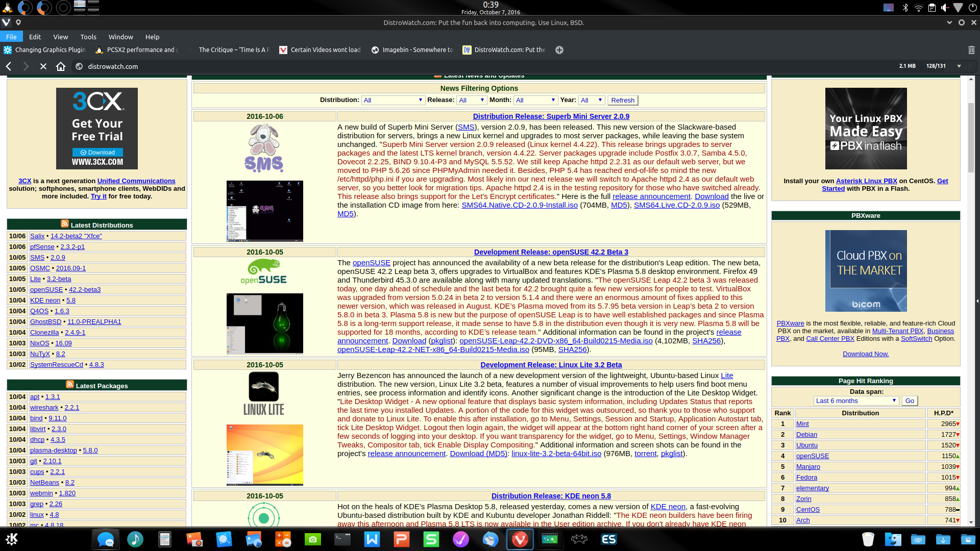The height and width of the screenshot is (551, 980).
Task: Click the Mint link in Page Hit Ranking
Action: (802, 424)
